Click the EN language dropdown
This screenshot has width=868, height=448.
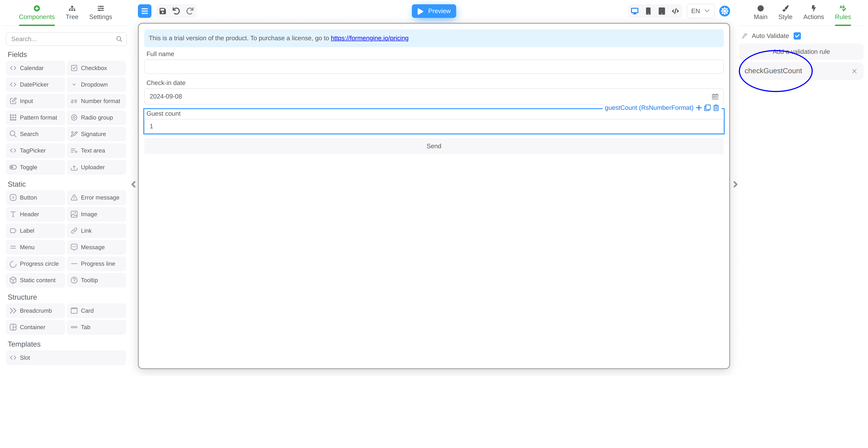700,11
